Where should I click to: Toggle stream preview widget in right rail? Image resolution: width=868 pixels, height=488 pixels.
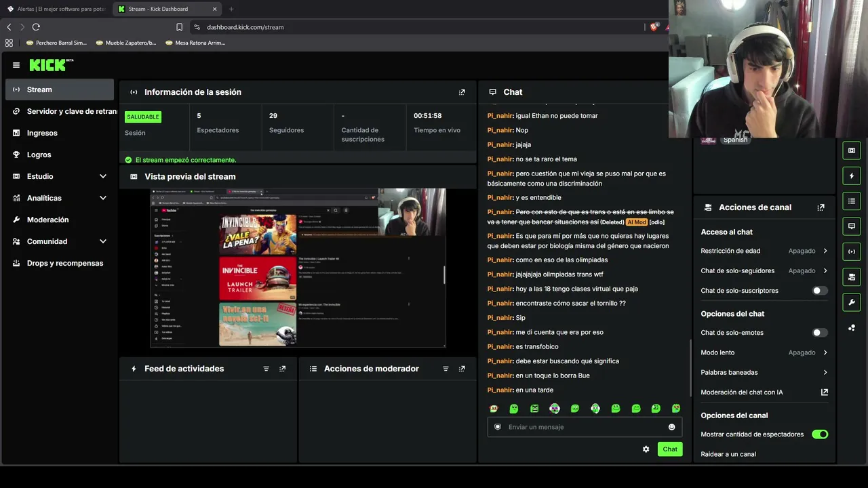pyautogui.click(x=852, y=150)
